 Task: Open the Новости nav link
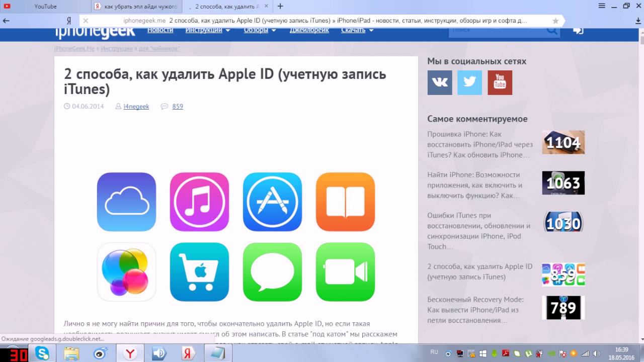click(x=160, y=30)
